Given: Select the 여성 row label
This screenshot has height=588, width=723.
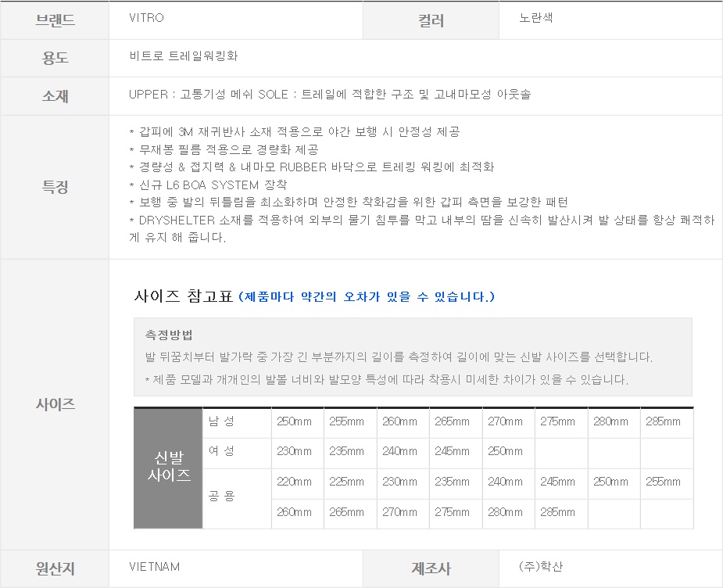Looking at the screenshot, I should [x=221, y=451].
